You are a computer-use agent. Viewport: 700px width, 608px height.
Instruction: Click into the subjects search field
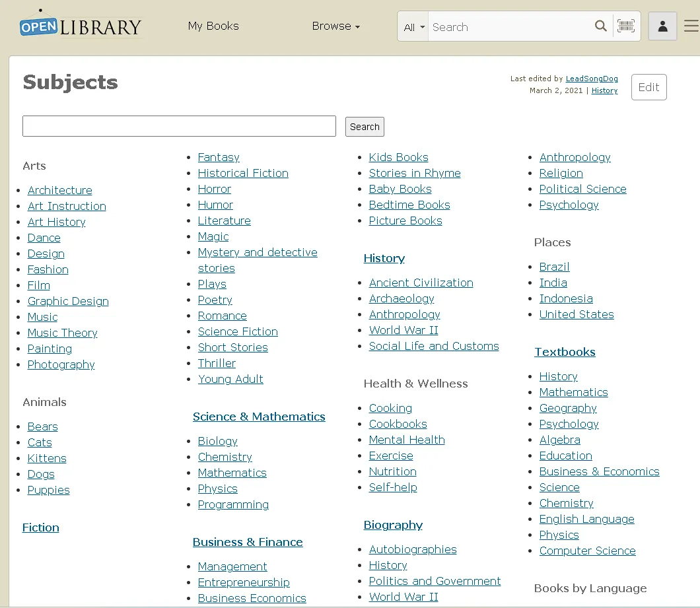point(179,126)
